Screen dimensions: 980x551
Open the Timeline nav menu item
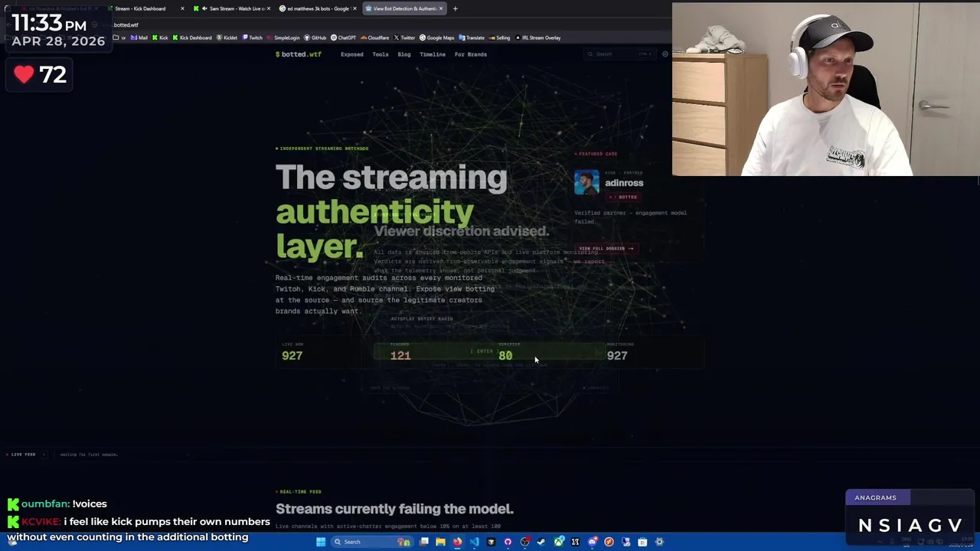[x=433, y=54]
